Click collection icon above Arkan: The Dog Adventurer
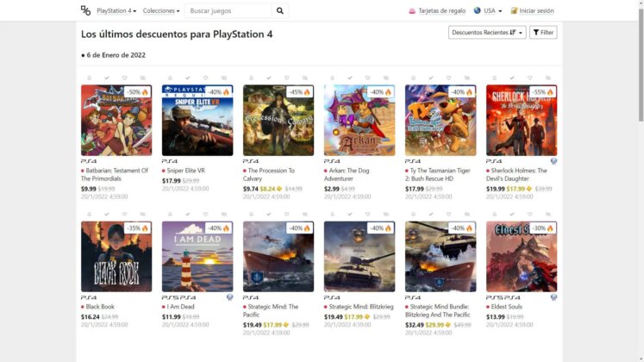Viewport: 644px width, 362px height. [x=385, y=78]
